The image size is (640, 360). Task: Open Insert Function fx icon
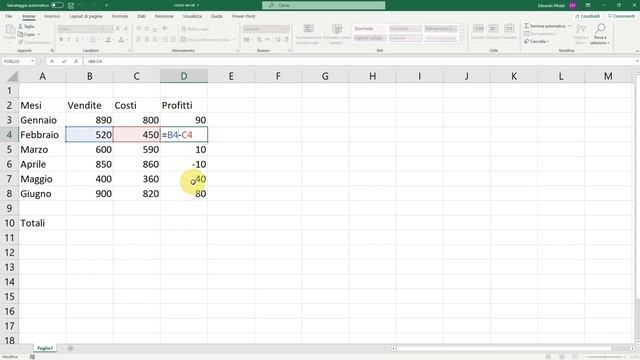[76, 61]
